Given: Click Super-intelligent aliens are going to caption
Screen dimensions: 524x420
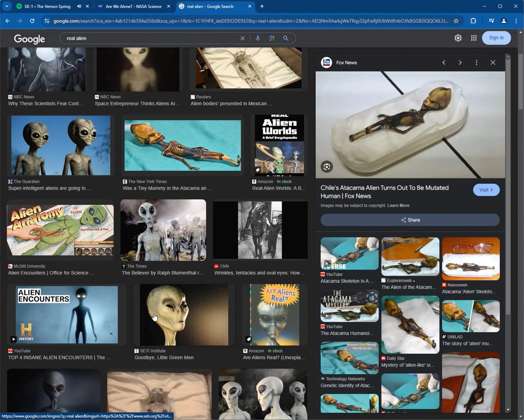Looking at the screenshot, I should 50,188.
